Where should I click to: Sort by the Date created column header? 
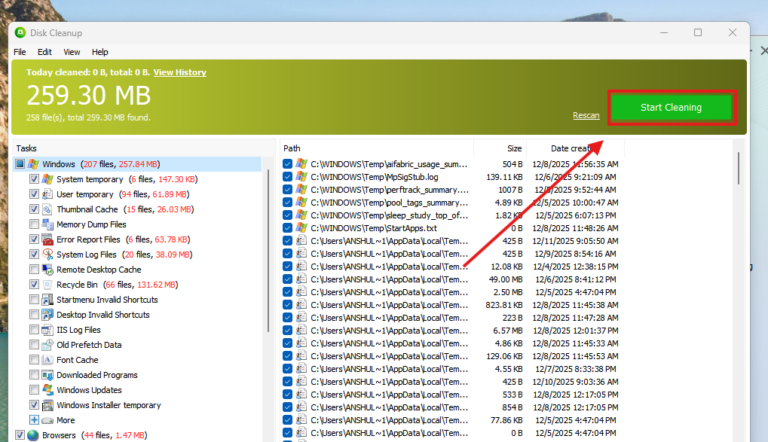[575, 148]
